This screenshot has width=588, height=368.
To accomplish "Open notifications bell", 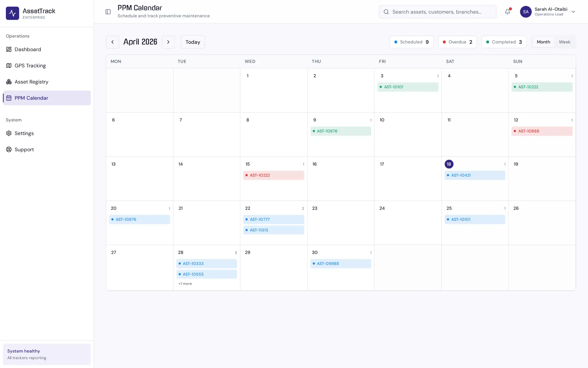I will pyautogui.click(x=508, y=12).
